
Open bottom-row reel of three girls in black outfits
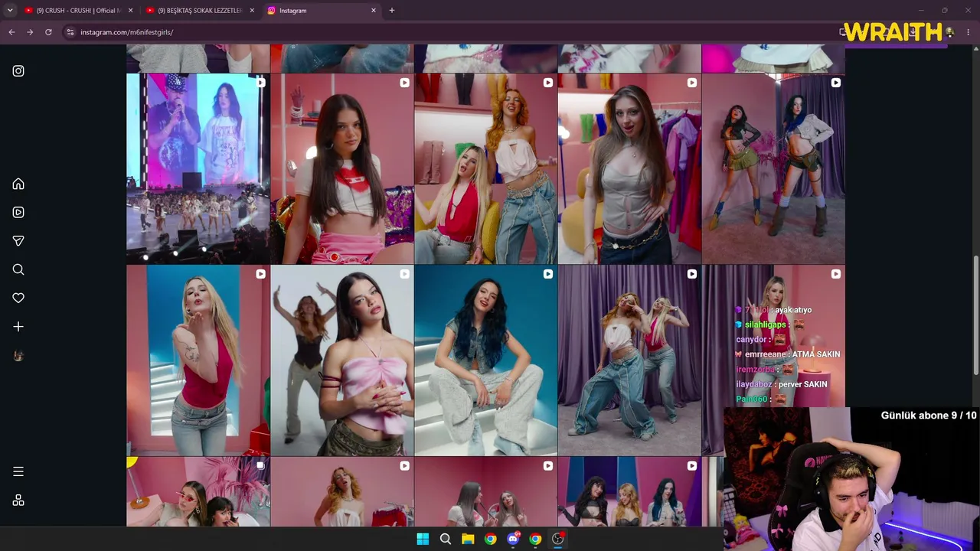coord(629,492)
